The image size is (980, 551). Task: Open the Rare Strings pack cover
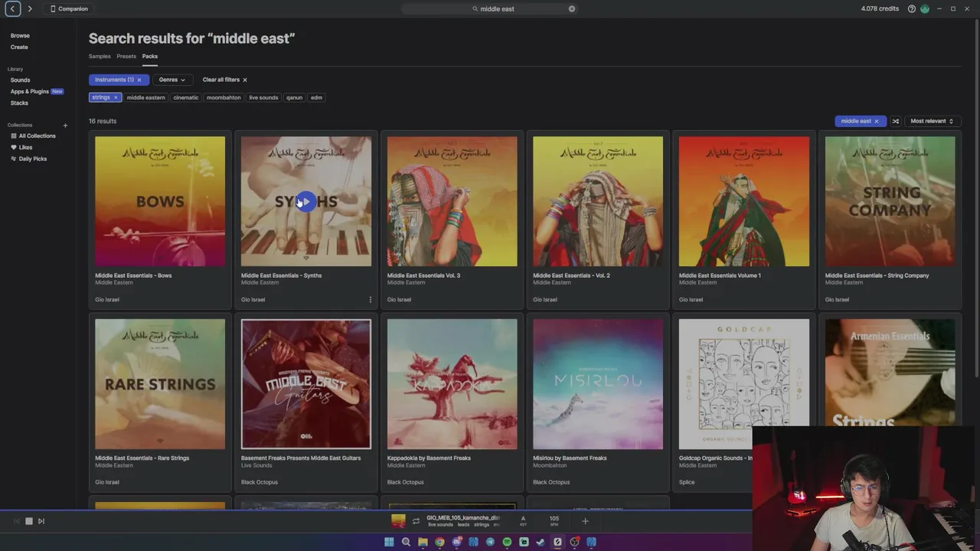160,384
